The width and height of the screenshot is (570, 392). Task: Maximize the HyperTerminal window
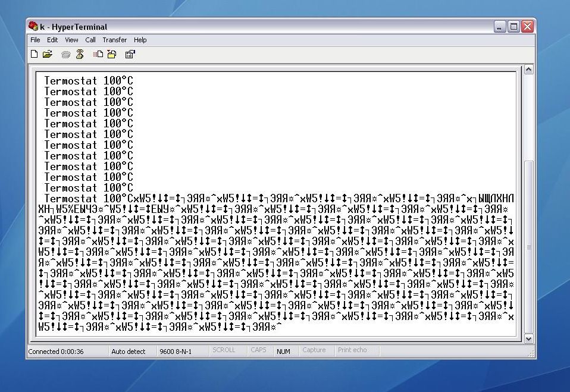coord(513,27)
